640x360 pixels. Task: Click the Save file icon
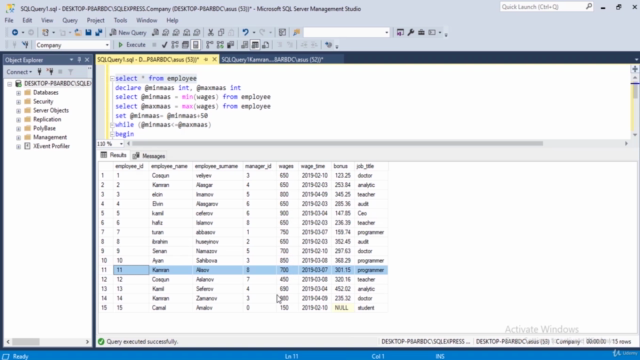pos(88,32)
